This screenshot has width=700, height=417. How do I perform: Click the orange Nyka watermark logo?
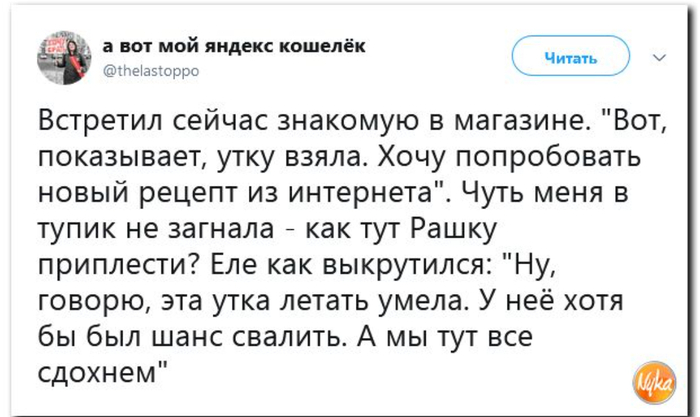coord(654,382)
